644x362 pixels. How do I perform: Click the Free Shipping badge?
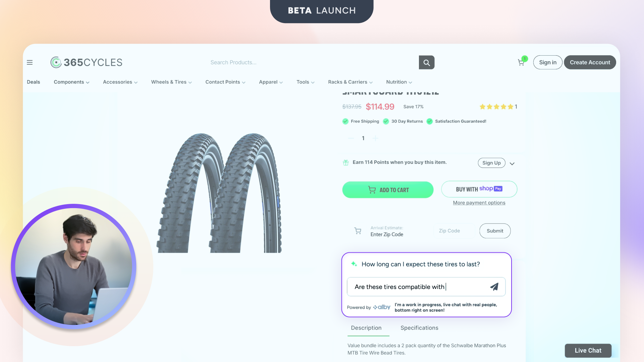point(361,121)
